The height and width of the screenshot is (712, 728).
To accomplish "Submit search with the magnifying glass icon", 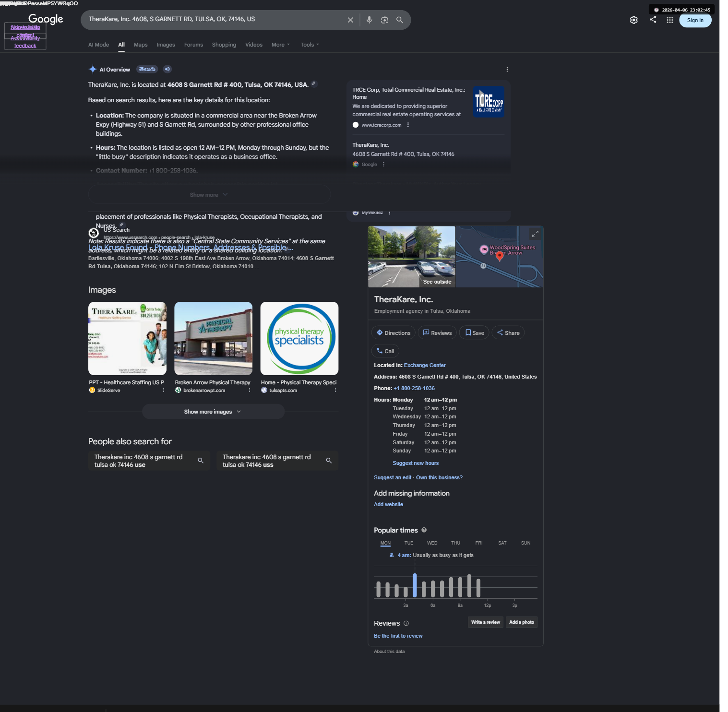I will pos(399,20).
